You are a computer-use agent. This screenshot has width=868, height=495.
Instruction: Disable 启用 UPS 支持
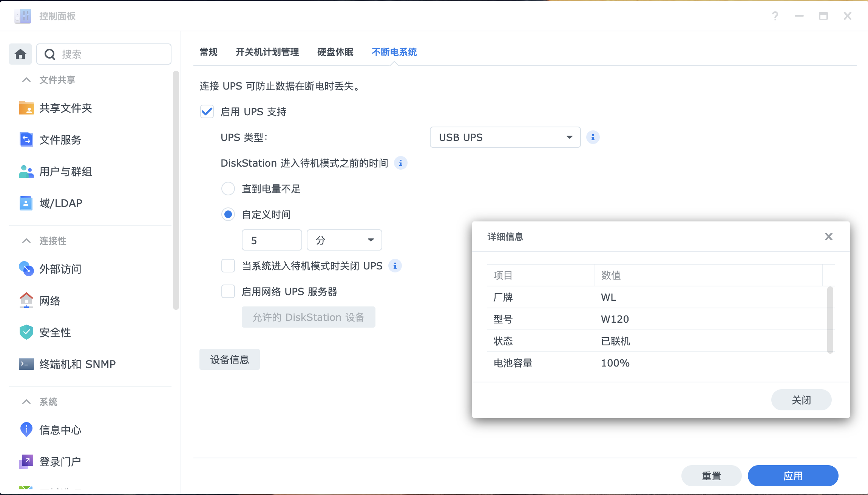click(207, 111)
